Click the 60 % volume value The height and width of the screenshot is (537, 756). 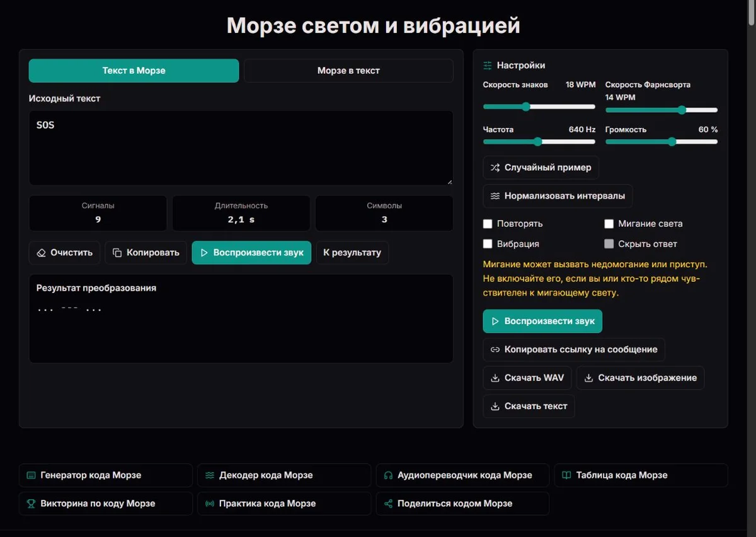708,129
